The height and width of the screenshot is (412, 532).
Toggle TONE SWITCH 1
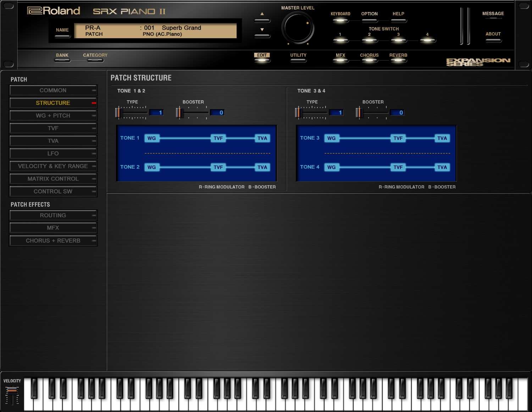click(x=340, y=40)
